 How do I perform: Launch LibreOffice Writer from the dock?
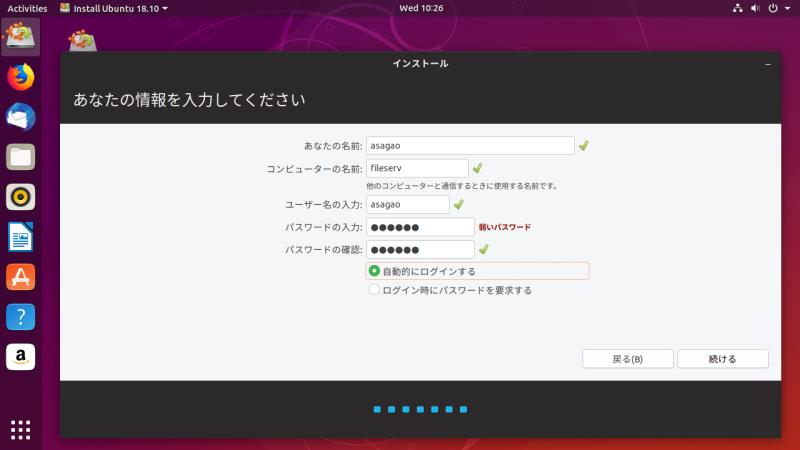[x=20, y=237]
